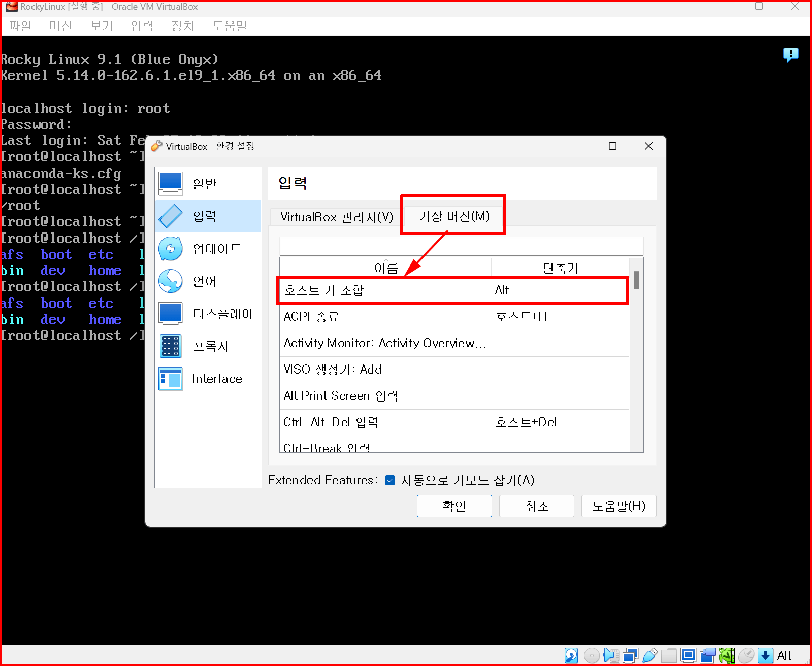Viewport: 812px width, 666px height.
Task: Click the audio status icon in status bar
Action: [611, 655]
